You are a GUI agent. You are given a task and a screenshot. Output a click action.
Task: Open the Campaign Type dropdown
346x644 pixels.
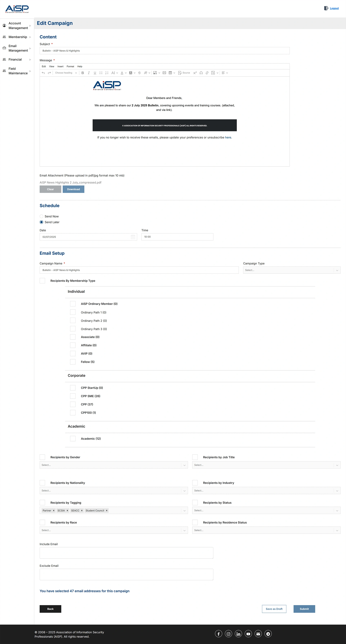292,270
